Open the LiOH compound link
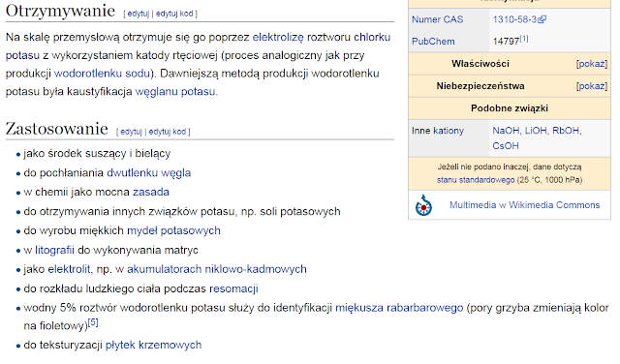The height and width of the screenshot is (364, 620). (536, 131)
